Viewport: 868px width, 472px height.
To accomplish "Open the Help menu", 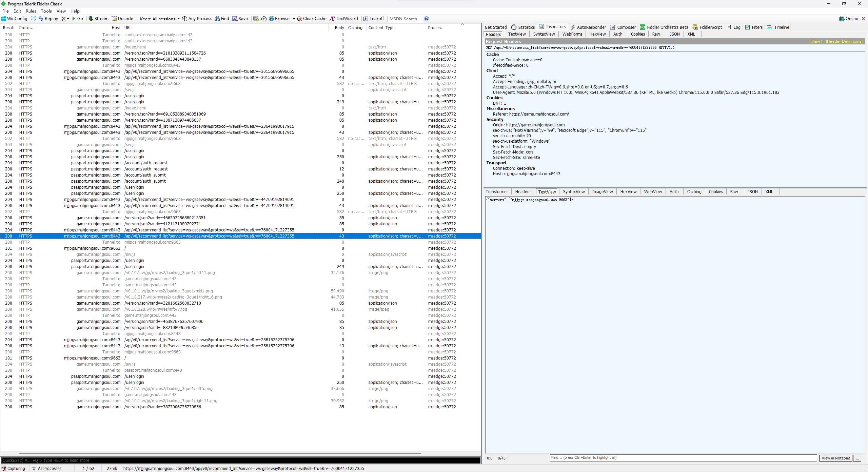I will click(75, 11).
